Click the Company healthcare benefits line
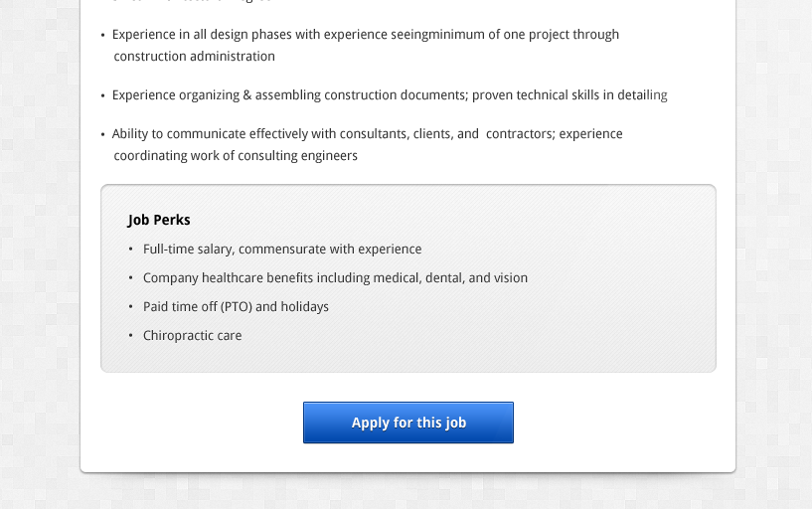The image size is (812, 509). [x=335, y=278]
